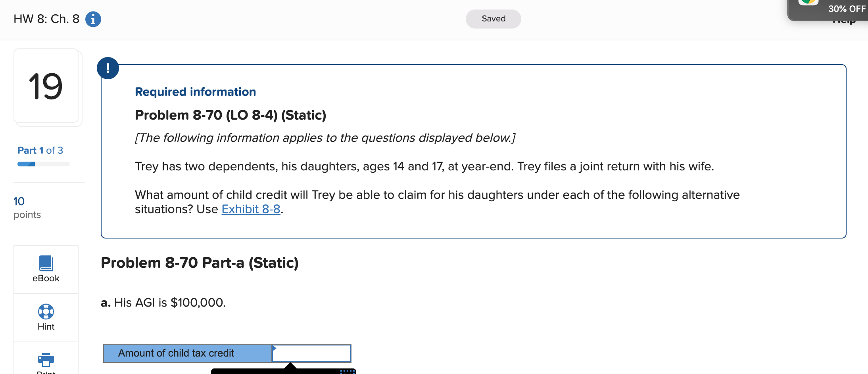The image size is (868, 374).
Task: Click the Hint label text
Action: point(46,326)
